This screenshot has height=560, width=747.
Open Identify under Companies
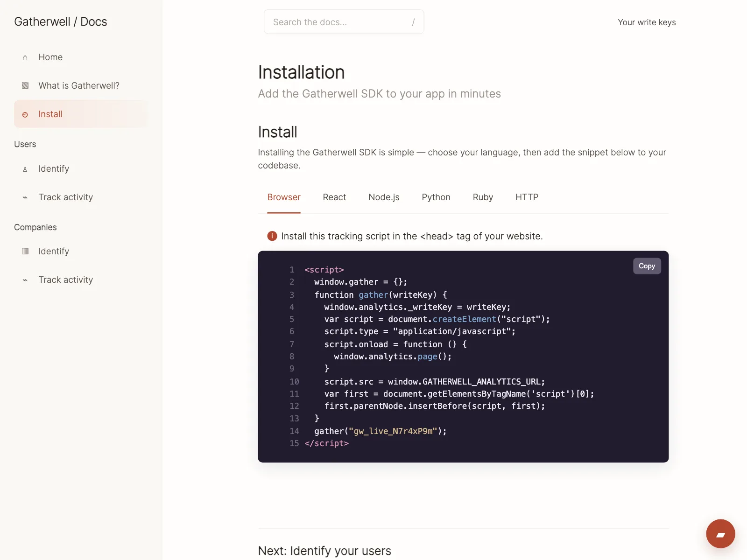coord(80,252)
